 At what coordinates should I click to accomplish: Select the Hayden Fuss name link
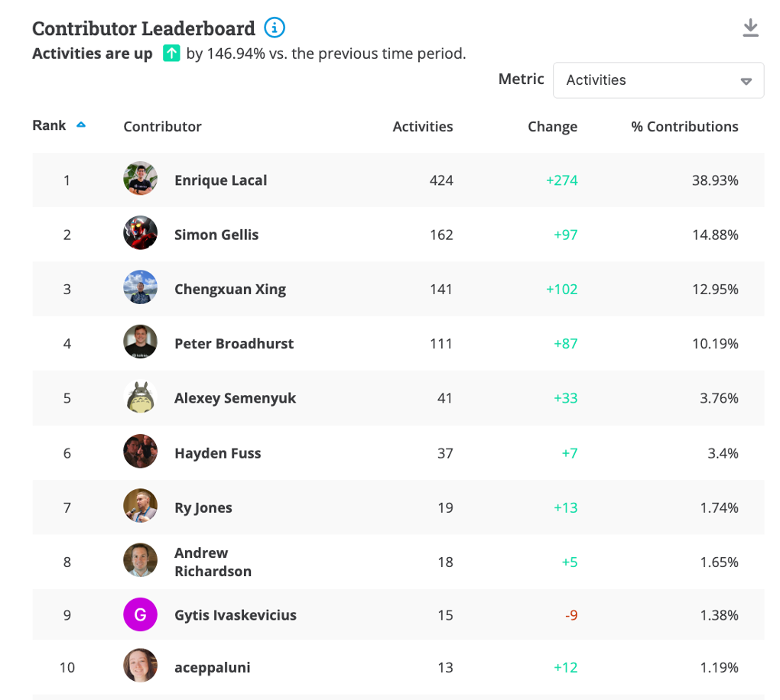217,453
